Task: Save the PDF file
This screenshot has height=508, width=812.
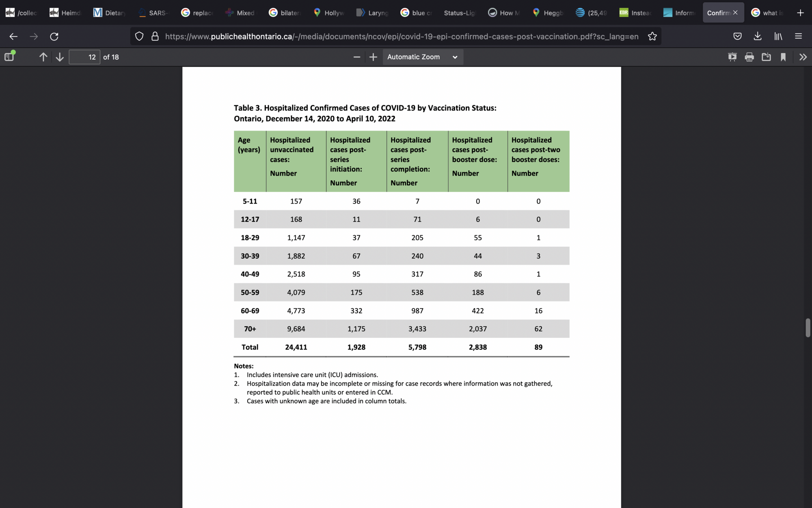Action: tap(766, 57)
